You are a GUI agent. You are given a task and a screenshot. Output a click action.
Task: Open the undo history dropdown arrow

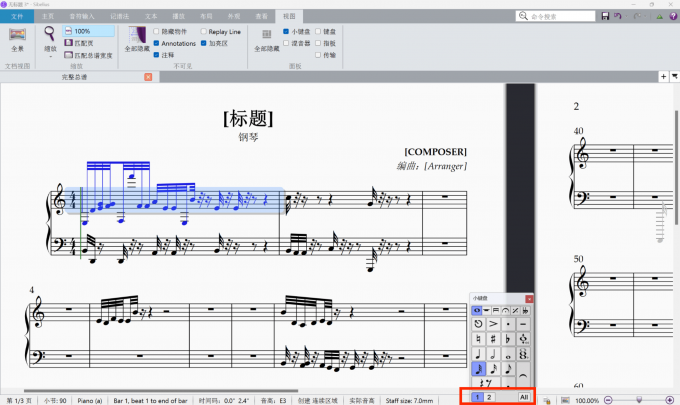[x=627, y=17]
